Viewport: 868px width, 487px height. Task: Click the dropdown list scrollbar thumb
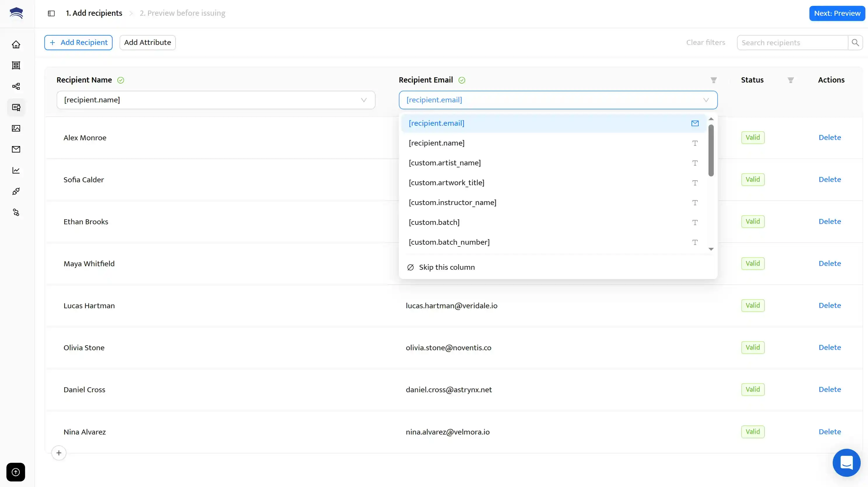[711, 150]
